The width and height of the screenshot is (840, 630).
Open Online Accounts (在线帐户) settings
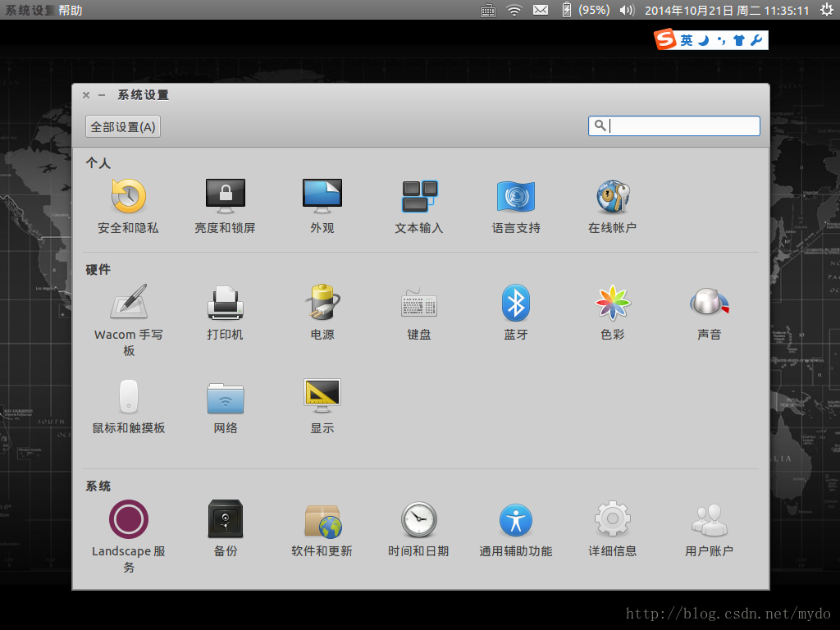tap(612, 206)
